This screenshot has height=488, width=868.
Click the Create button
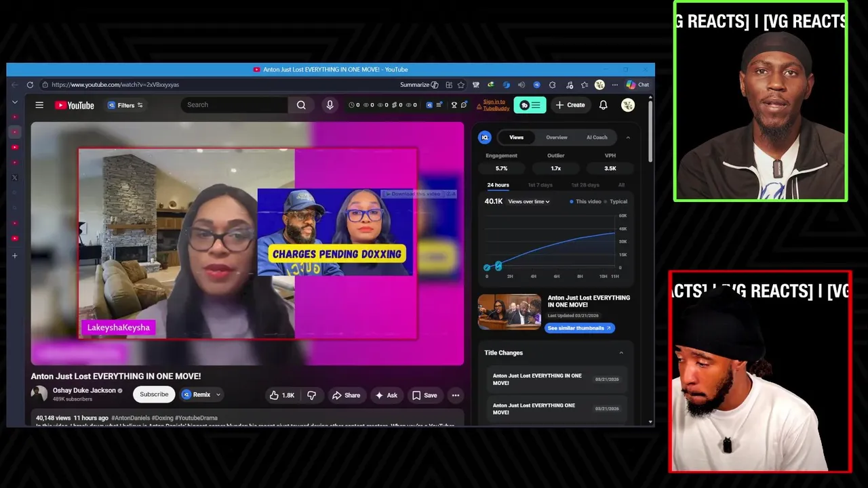pyautogui.click(x=570, y=105)
